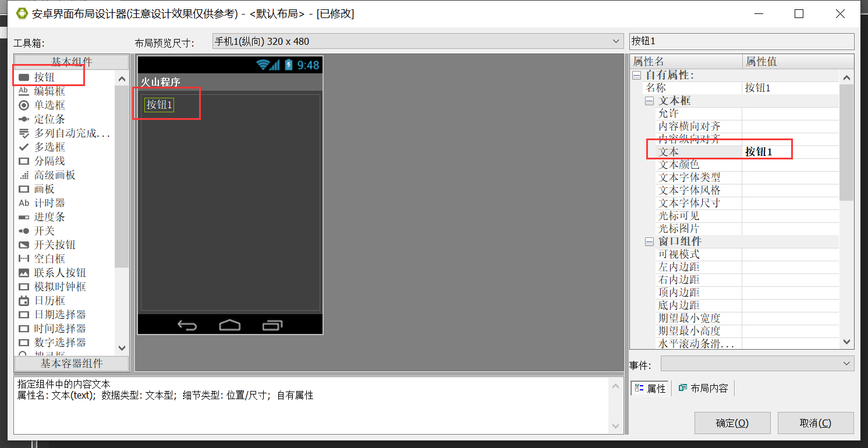Select the 期望最小宽度 property row
The height and width of the screenshot is (448, 868).
747,318
